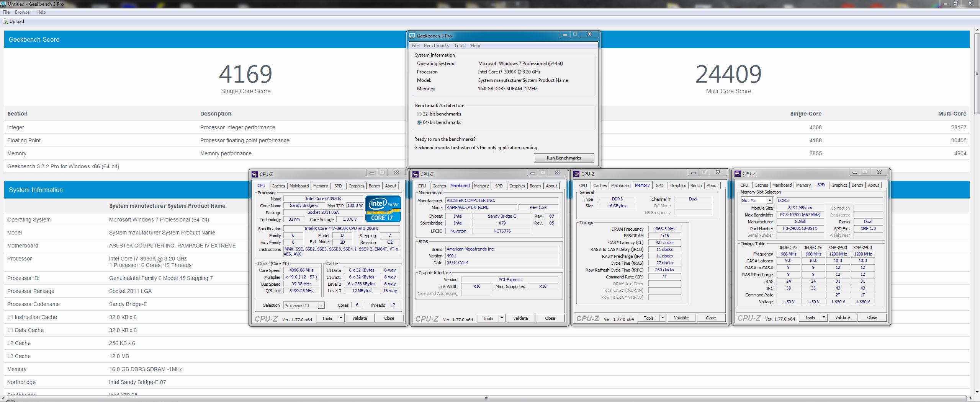Image resolution: width=980 pixels, height=402 pixels.
Task: Click the CPU-Z icon in the CPU tab window title bar
Action: 255,174
